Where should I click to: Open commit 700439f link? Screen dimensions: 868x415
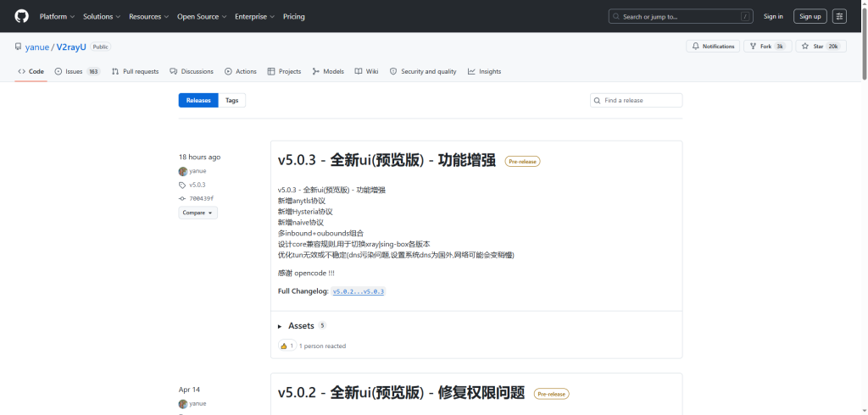(x=202, y=198)
